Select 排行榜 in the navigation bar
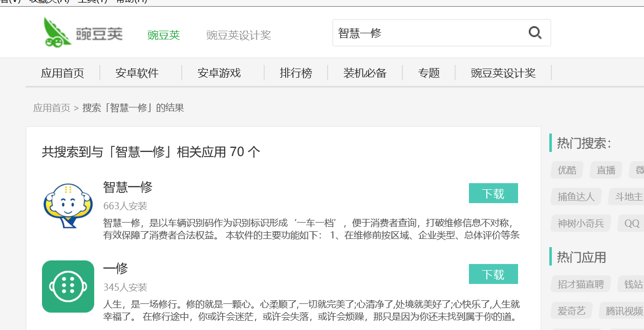Screen dimensions: 644x330 pyautogui.click(x=296, y=73)
